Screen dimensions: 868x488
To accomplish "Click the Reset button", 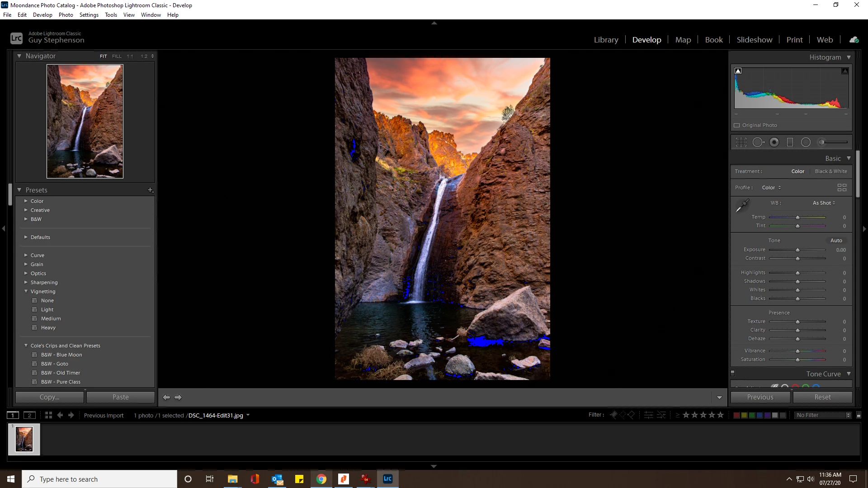I will coord(822,397).
